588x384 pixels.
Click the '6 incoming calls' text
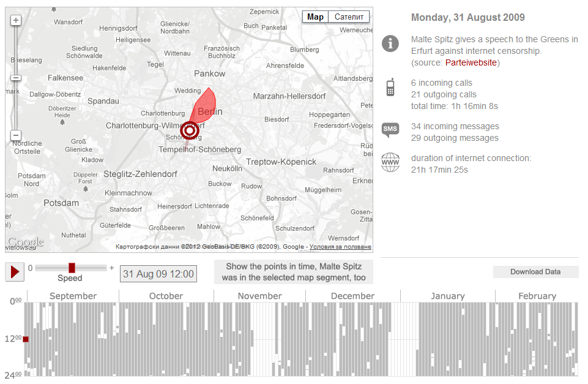click(x=441, y=83)
